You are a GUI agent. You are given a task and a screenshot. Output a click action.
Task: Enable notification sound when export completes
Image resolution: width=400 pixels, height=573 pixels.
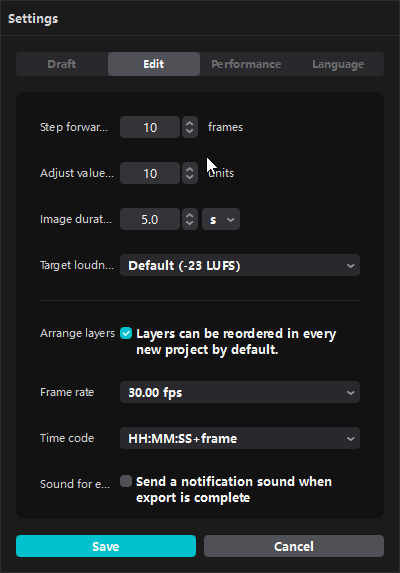click(x=126, y=481)
